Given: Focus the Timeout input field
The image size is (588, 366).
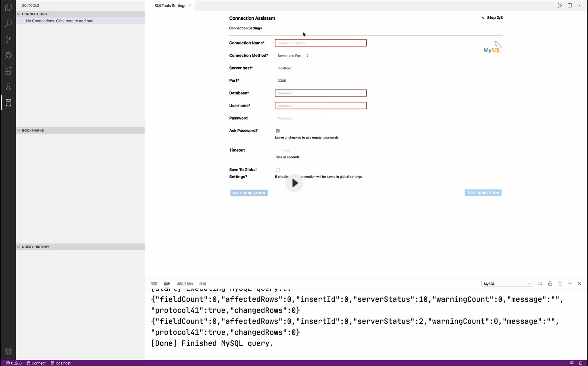Looking at the screenshot, I should 321,150.
